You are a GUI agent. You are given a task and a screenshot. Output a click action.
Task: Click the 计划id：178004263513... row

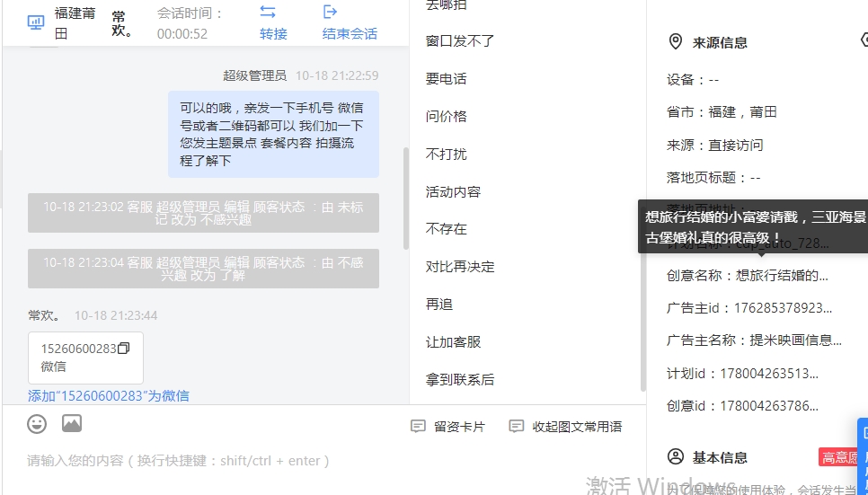[x=742, y=373]
